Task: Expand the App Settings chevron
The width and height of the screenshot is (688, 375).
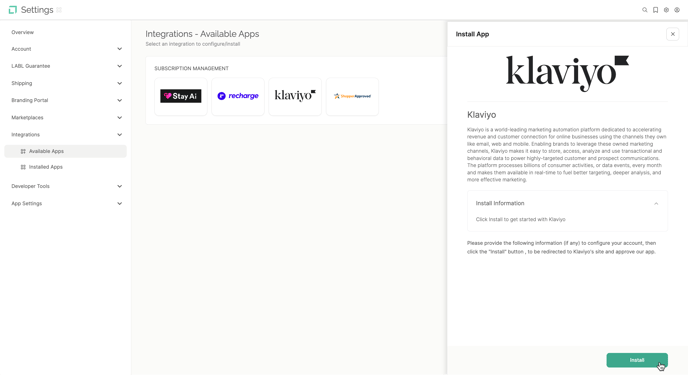Action: (119, 204)
